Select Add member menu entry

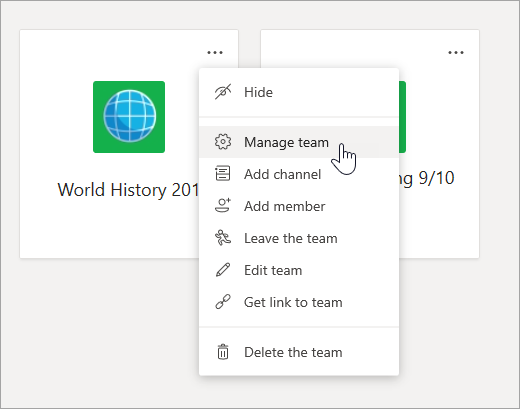[x=299, y=206]
